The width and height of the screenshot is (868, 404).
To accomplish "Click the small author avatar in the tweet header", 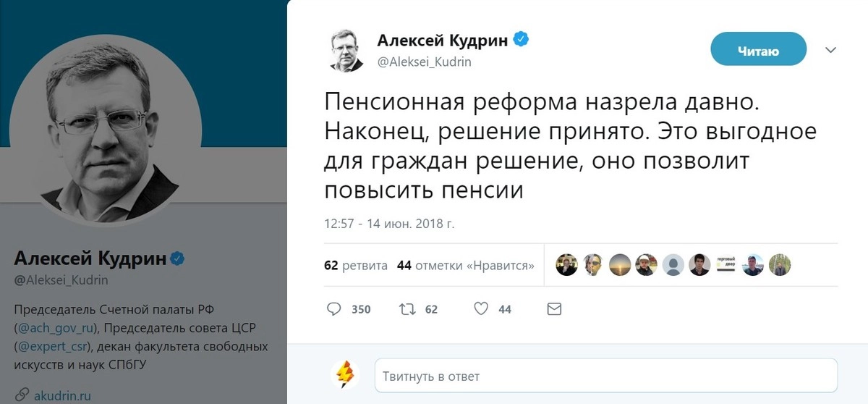I will [x=347, y=51].
